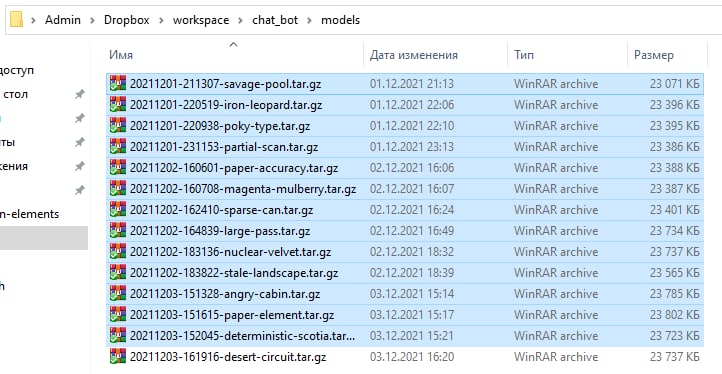
Task: Select file 20211203-161916-desert-circuit.tar.gz
Action: point(228,357)
